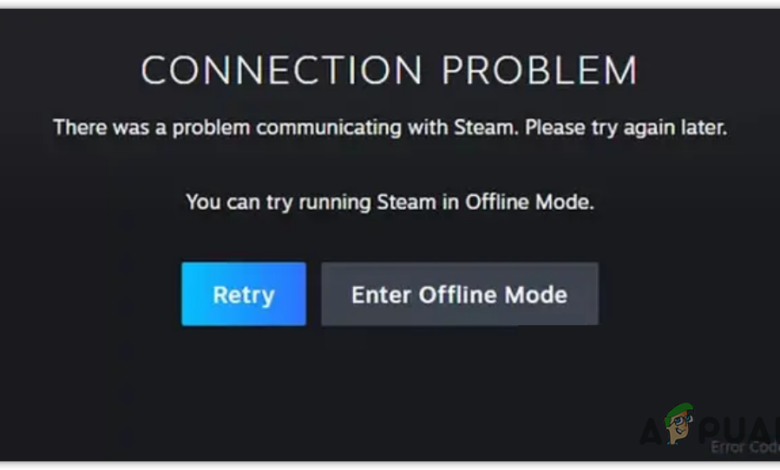Click the blue Retry button

[244, 294]
